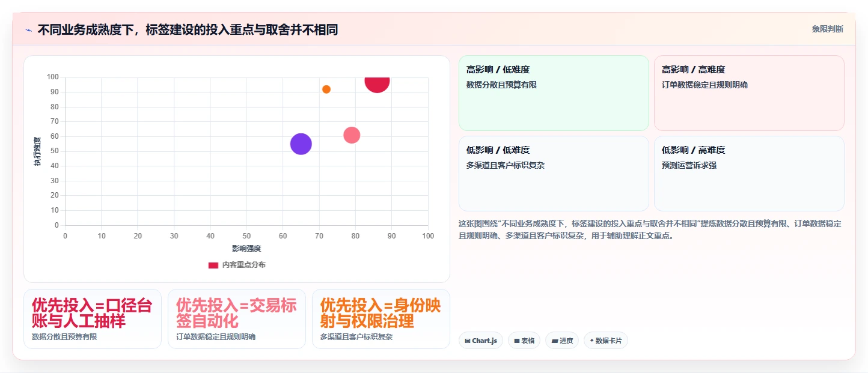
Task: Select the 低影响 / 高难度 quadrant card
Action: coord(749,174)
